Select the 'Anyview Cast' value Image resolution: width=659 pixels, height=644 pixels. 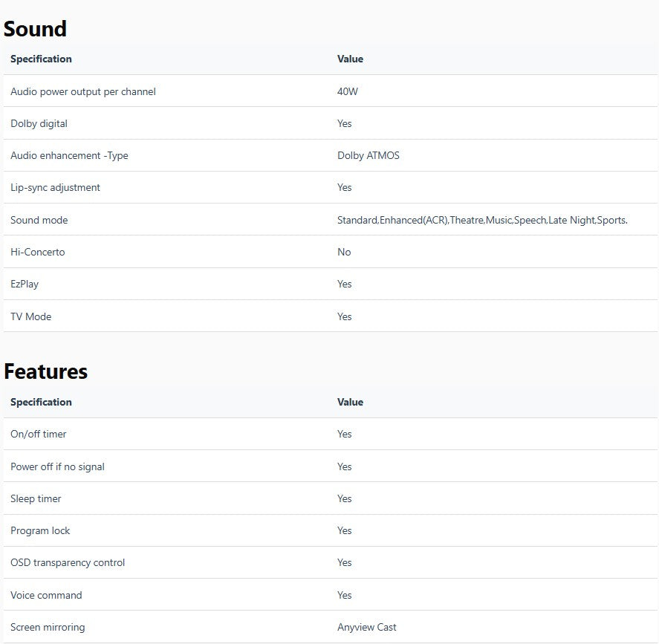click(x=367, y=627)
